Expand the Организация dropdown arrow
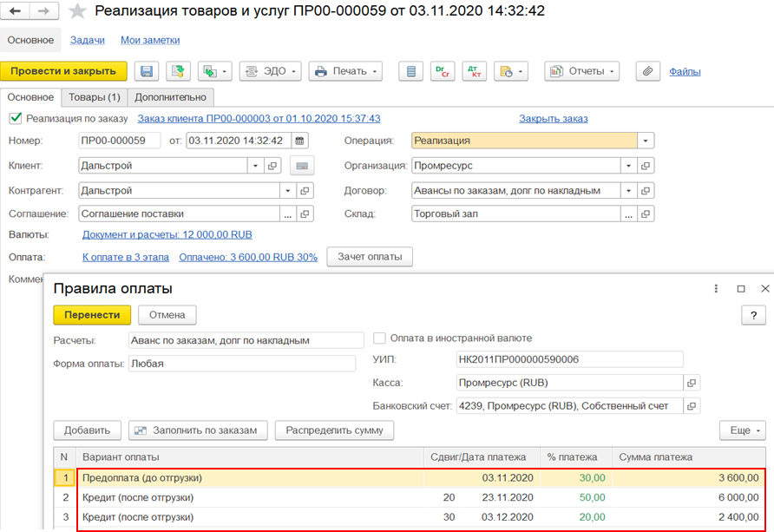 click(x=628, y=166)
